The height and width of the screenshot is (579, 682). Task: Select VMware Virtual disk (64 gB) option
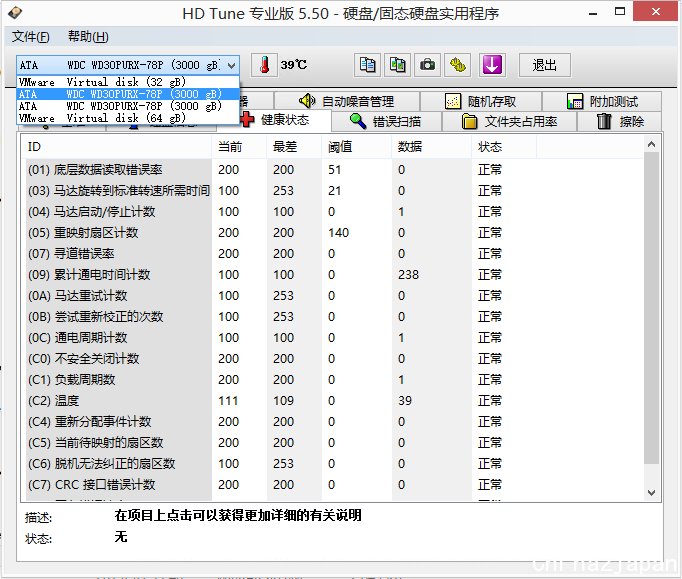[127, 118]
